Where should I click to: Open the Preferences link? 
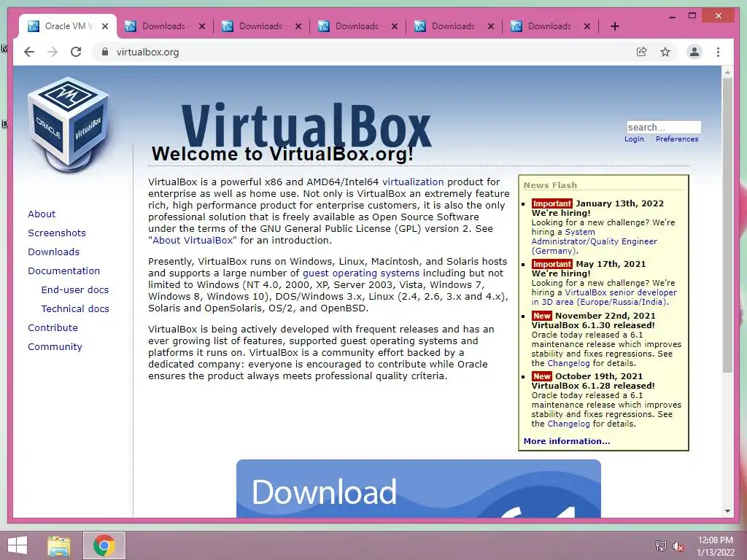click(x=677, y=139)
